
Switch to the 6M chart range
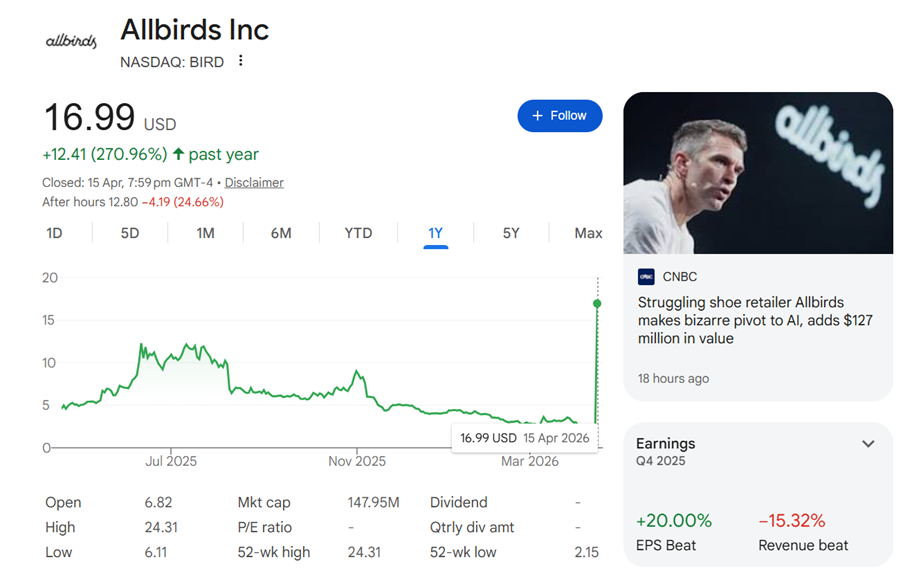pyautogui.click(x=281, y=233)
